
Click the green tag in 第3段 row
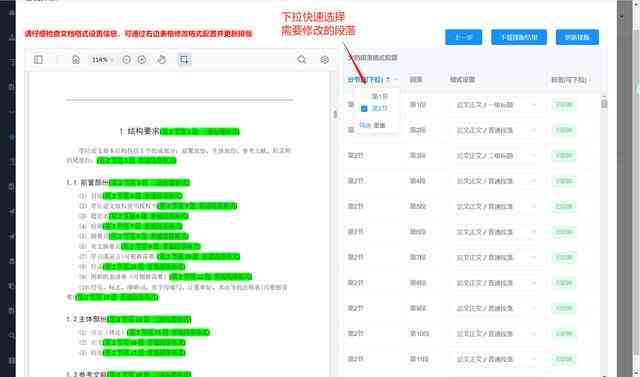tap(564, 156)
